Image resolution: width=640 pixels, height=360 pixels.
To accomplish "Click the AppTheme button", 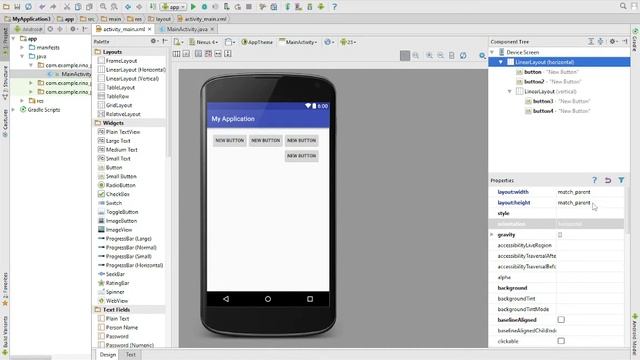I will click(x=257, y=42).
